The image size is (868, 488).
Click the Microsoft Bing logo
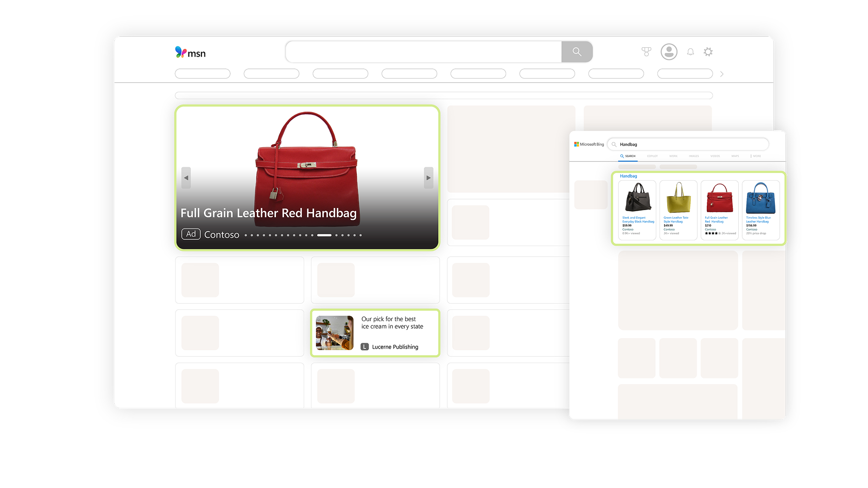tap(589, 145)
